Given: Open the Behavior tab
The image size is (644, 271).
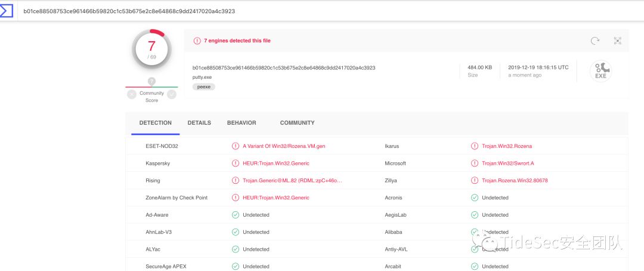Looking at the screenshot, I should pos(241,123).
